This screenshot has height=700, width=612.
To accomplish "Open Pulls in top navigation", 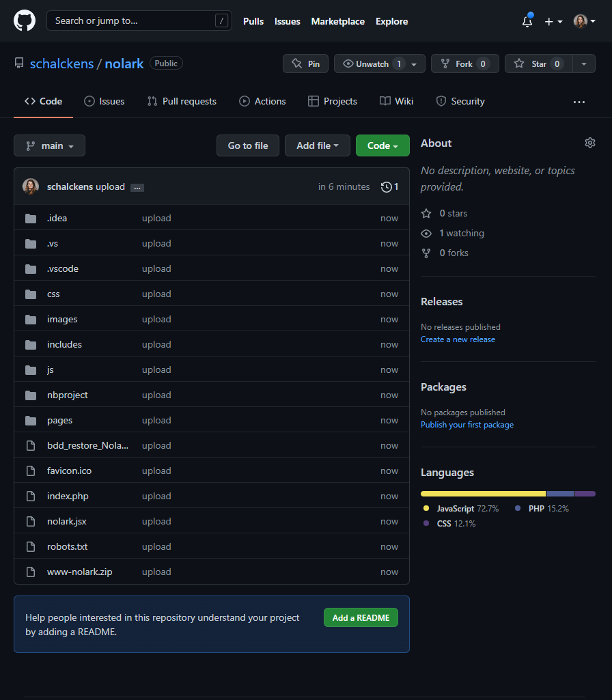I will click(x=253, y=21).
